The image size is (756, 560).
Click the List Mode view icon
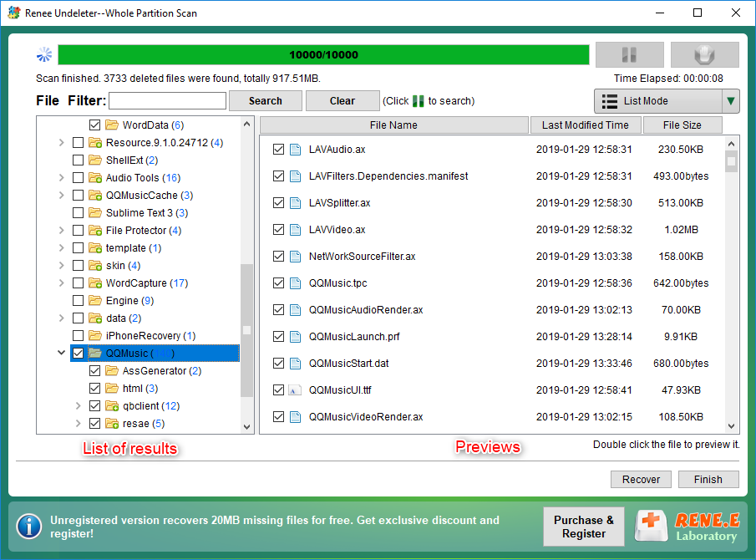[x=608, y=101]
